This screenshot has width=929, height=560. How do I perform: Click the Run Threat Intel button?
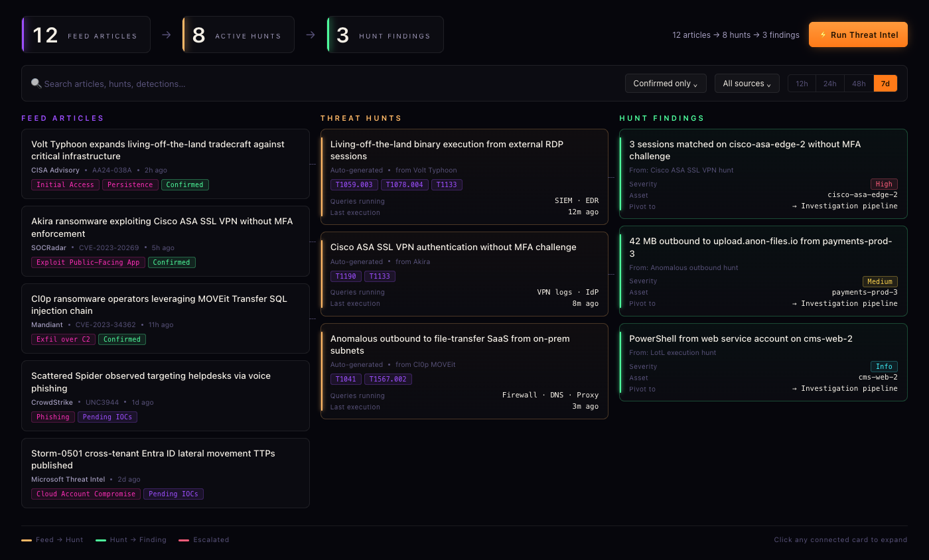click(858, 35)
